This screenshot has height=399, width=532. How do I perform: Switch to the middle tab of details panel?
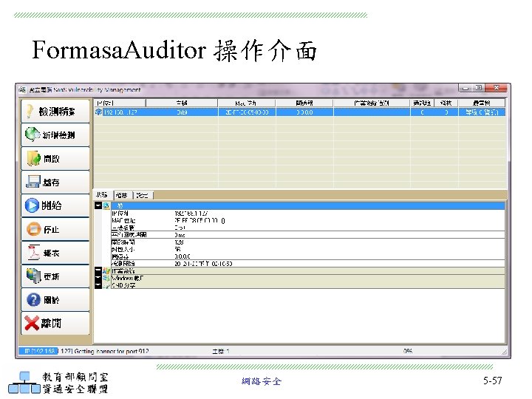click(x=123, y=195)
